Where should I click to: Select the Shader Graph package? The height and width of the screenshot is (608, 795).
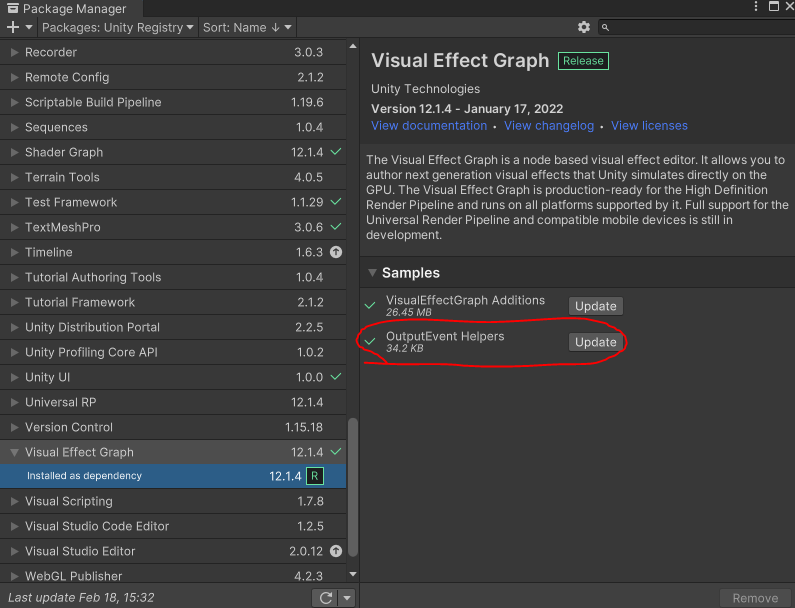click(173, 152)
